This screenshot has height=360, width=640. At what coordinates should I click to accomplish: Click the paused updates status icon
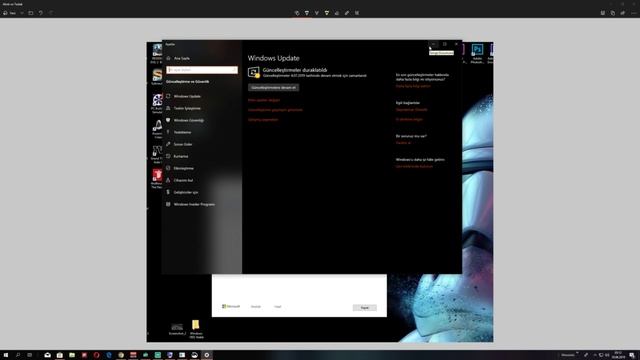point(253,72)
